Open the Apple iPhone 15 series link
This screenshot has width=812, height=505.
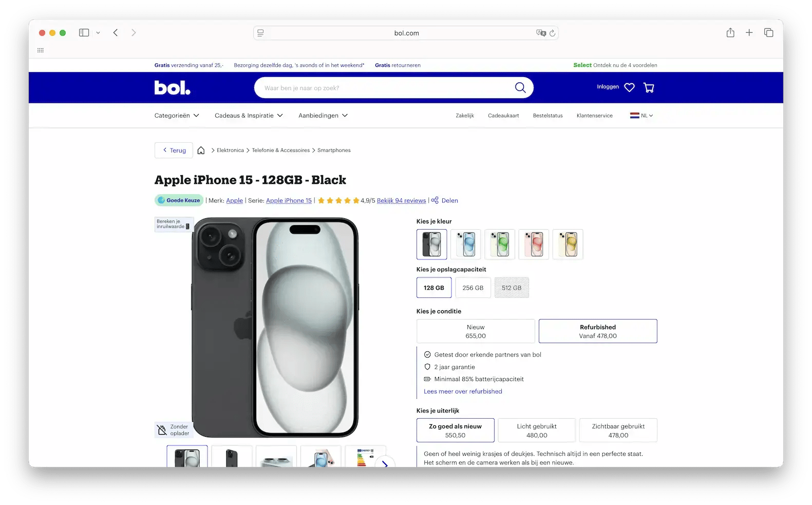[289, 201]
